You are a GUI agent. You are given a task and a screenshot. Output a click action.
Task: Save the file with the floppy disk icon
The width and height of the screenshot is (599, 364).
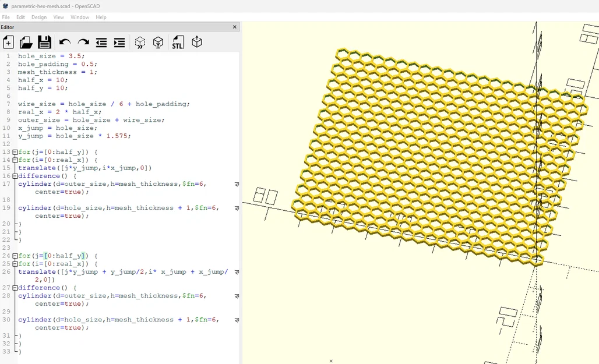pyautogui.click(x=44, y=43)
